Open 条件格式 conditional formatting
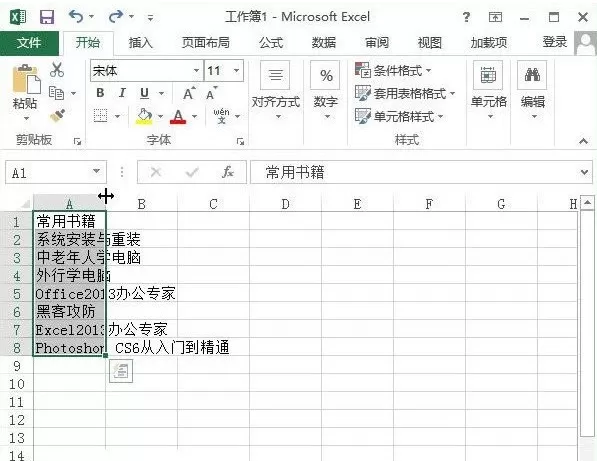The height and width of the screenshot is (461, 597). point(393,70)
